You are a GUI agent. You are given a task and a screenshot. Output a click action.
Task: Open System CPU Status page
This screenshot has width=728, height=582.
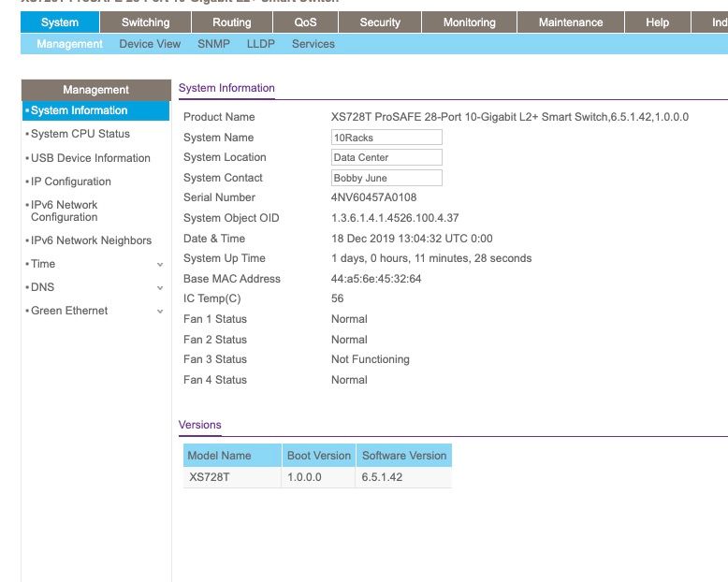(x=80, y=134)
